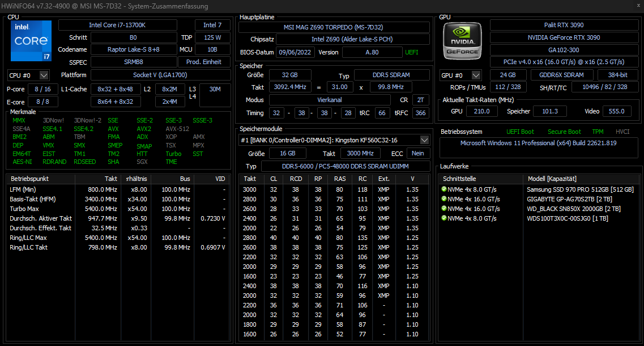Image resolution: width=644 pixels, height=346 pixels.
Task: Click green status icon for WD_BLACK SN850X
Action: (x=444, y=209)
